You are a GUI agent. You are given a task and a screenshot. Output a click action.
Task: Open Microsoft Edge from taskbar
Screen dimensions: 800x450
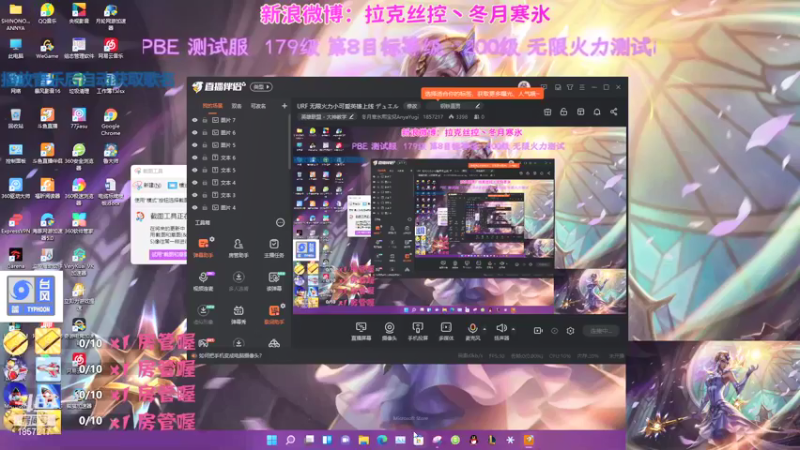click(x=382, y=440)
